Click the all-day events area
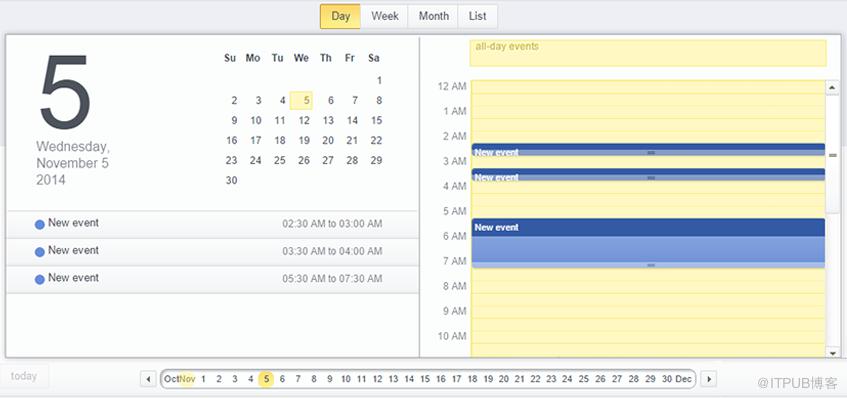This screenshot has height=398, width=847. coord(648,53)
